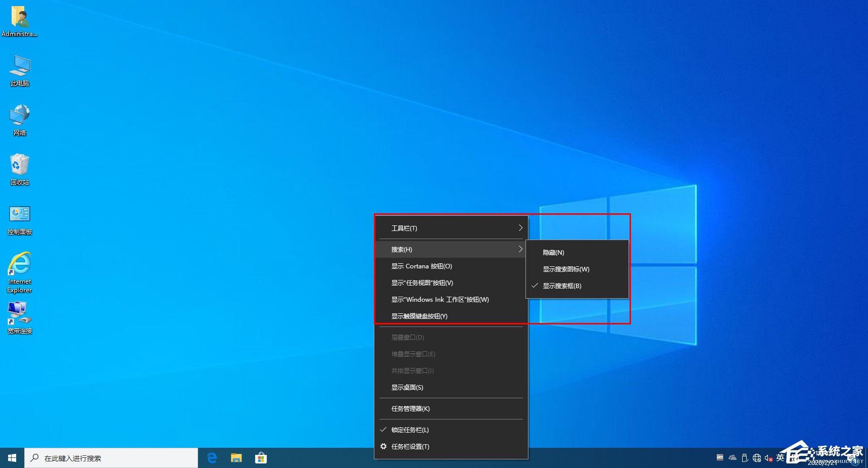The width and height of the screenshot is (868, 468).
Task: Click the gear icon beside 任务栏设置(T)
Action: click(383, 446)
